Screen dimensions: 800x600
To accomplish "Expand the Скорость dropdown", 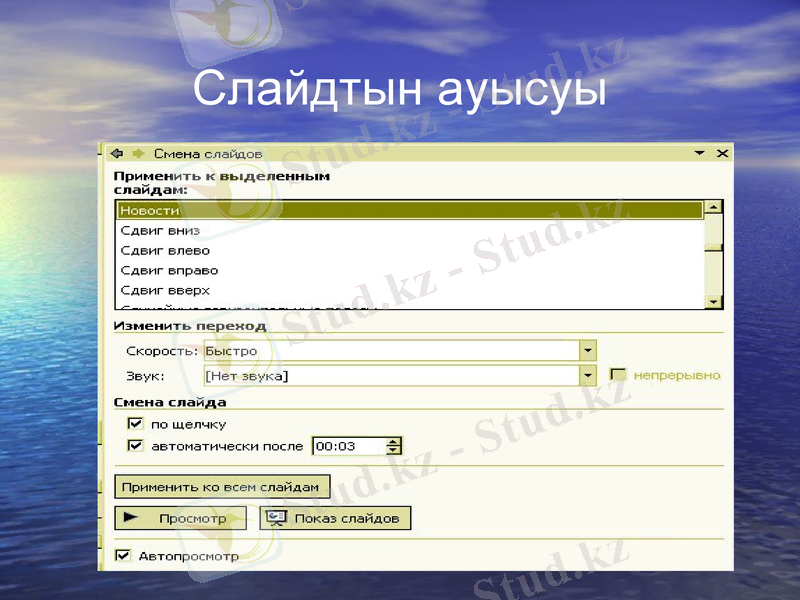I will tap(588, 351).
